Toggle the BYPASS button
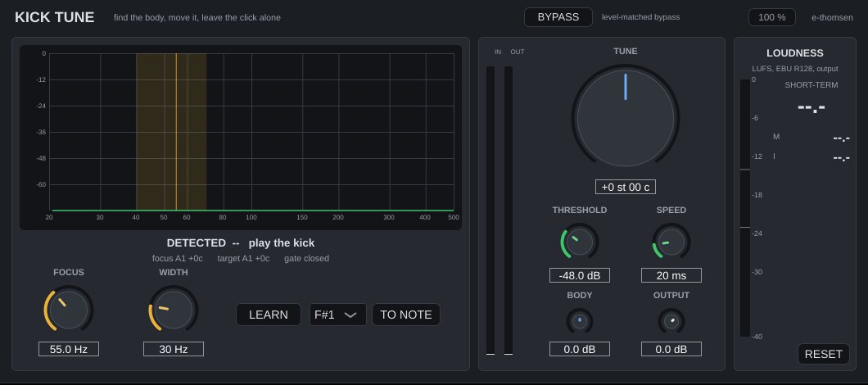The width and height of the screenshot is (868, 385). (x=558, y=17)
